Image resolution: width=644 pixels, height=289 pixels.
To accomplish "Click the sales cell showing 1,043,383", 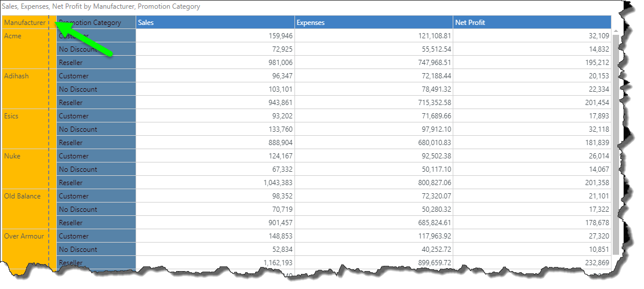I will coord(214,183).
